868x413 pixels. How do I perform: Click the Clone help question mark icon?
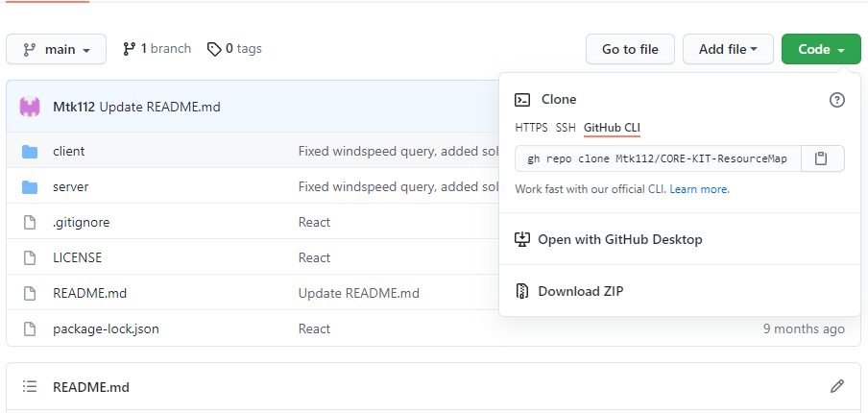tap(837, 100)
